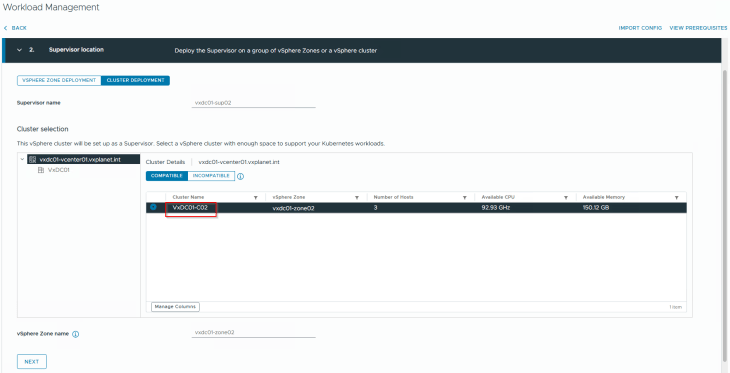Open the View Prerequisites link
Screen dimensions: 730x373
698,28
